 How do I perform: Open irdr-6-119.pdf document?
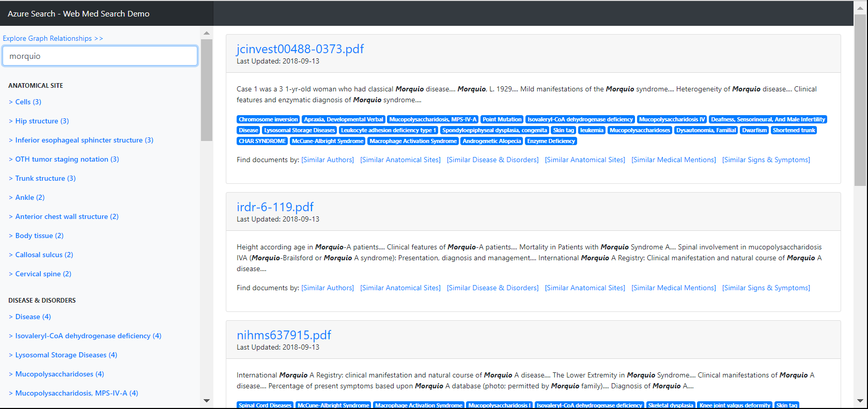(275, 207)
